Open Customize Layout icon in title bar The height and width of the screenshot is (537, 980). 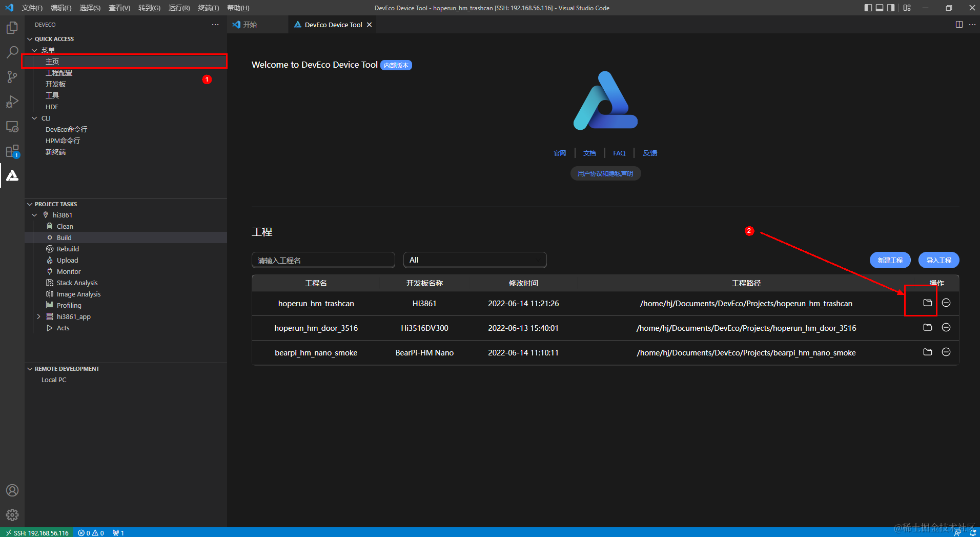(x=907, y=8)
